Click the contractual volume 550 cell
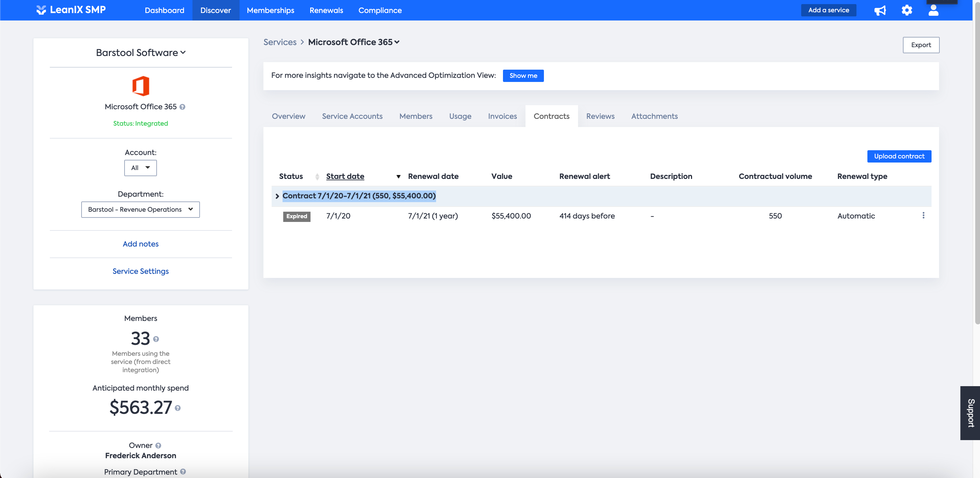980x478 pixels. pyautogui.click(x=775, y=216)
